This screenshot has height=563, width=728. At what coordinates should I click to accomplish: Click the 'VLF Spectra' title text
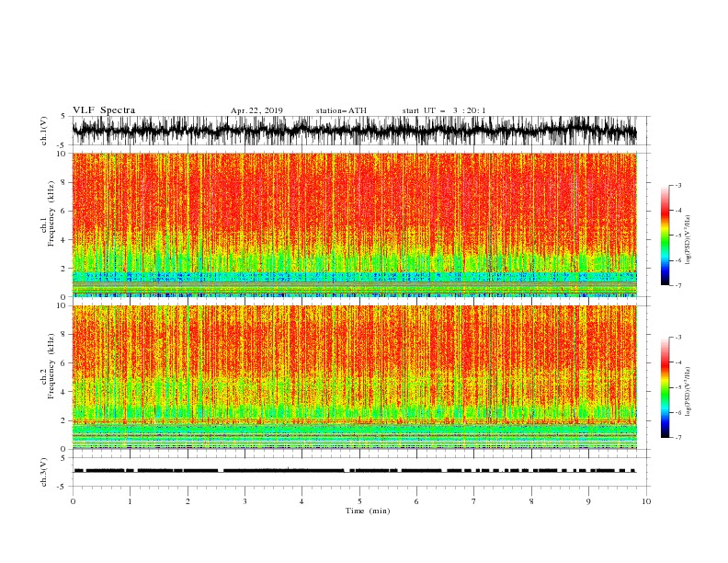(104, 110)
